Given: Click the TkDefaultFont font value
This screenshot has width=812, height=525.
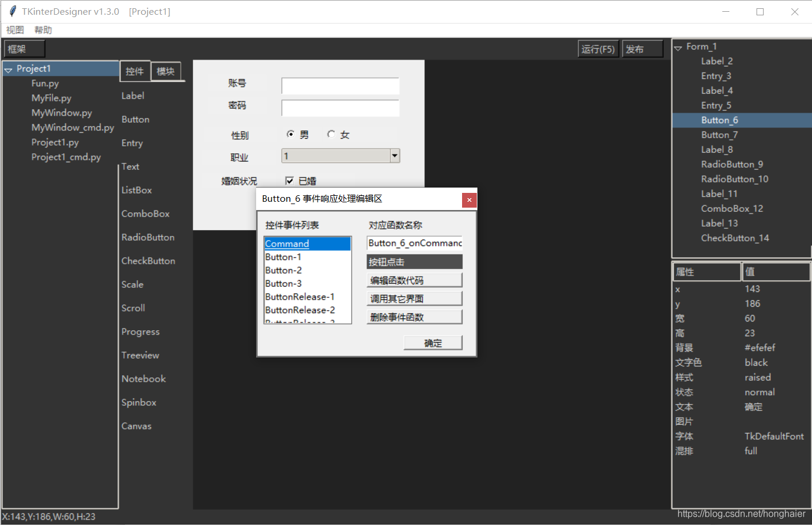Looking at the screenshot, I should [774, 437].
